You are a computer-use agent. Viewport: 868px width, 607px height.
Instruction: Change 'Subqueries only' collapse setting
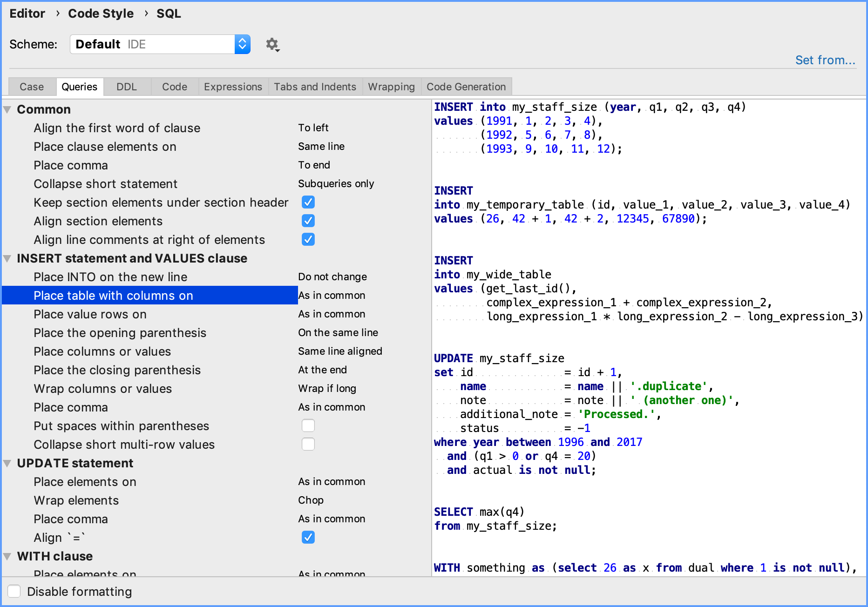point(336,183)
